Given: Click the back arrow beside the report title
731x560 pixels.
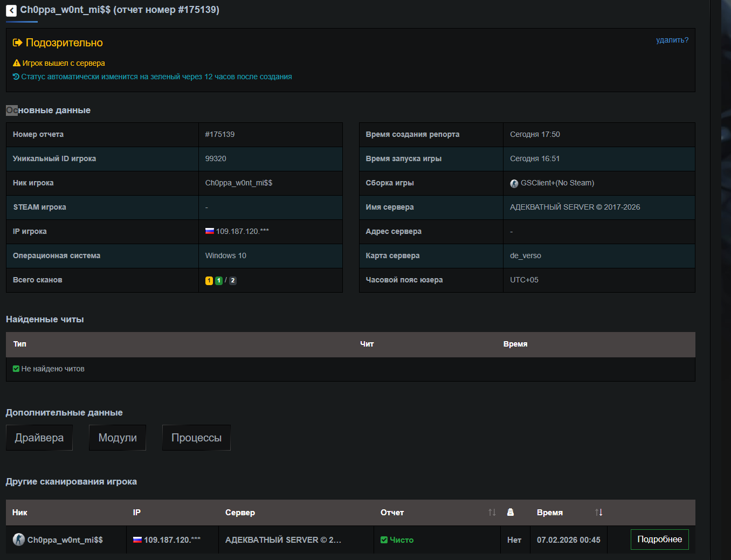Looking at the screenshot, I should click(11, 10).
